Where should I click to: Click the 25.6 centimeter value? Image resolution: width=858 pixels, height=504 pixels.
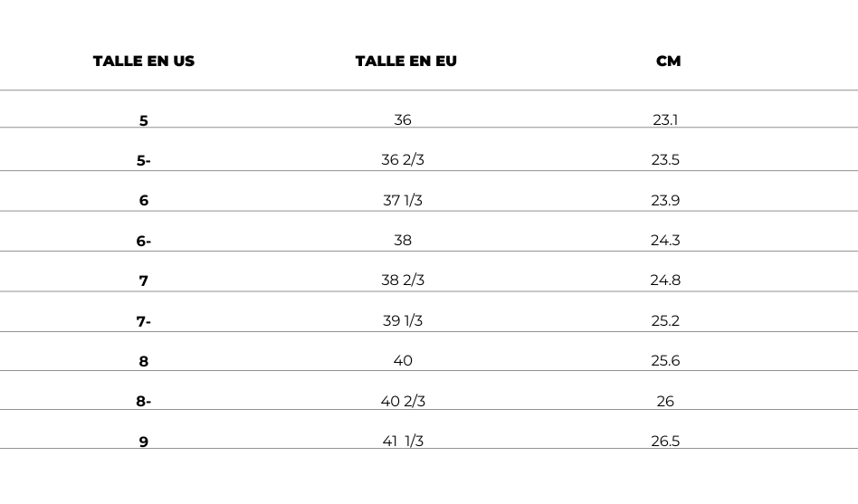(x=665, y=361)
